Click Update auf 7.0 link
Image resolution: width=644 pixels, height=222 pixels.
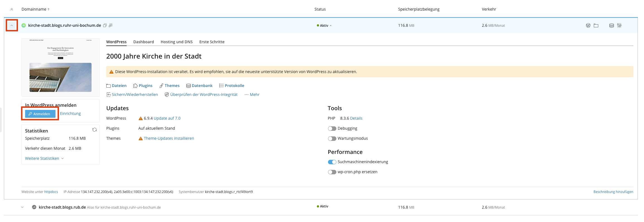coord(167,118)
